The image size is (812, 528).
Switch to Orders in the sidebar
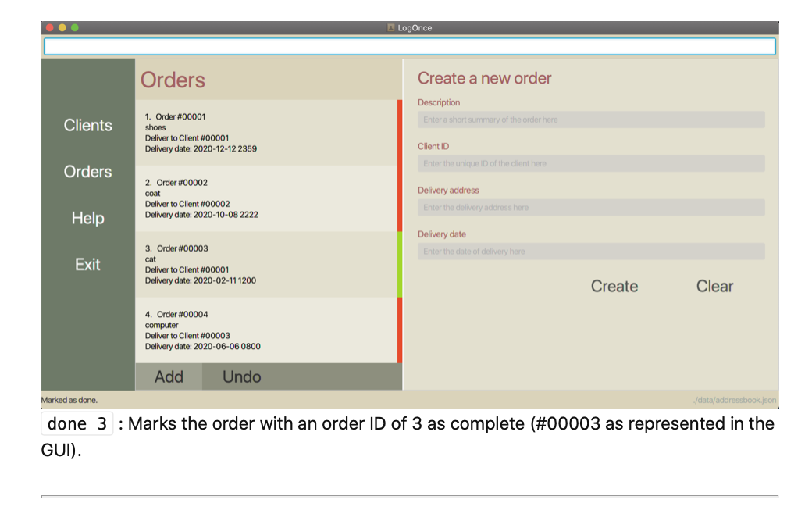[87, 172]
